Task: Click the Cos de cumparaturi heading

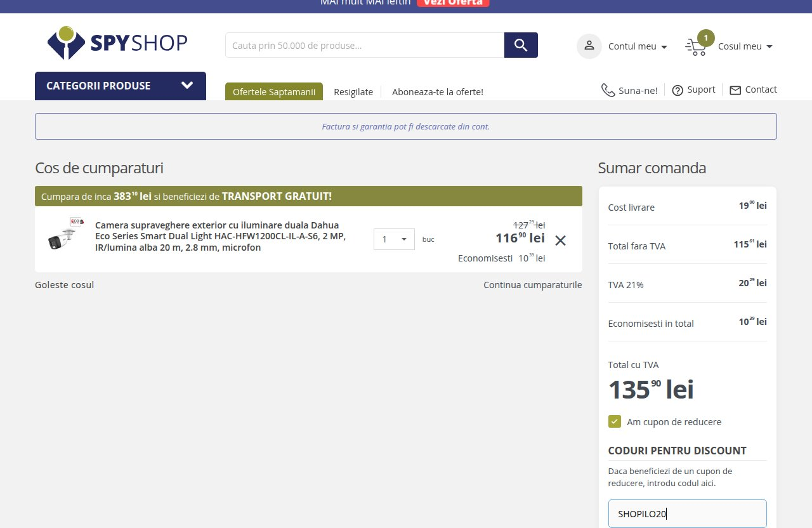Action: (x=99, y=168)
